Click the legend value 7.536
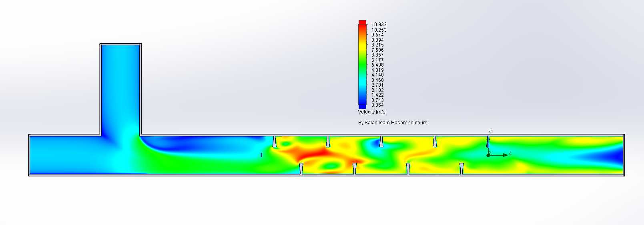644x225 pixels. tap(377, 50)
